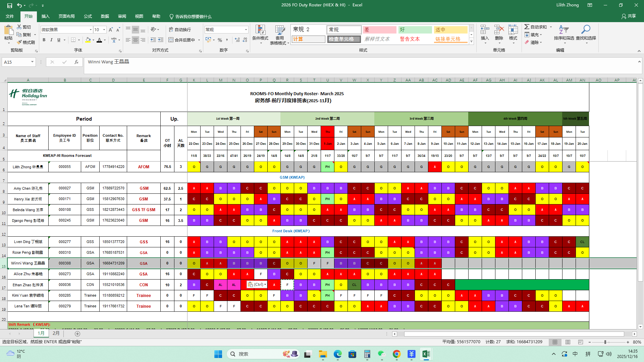Click Find and Select magnifier icon
Viewport: 644px width, 362px height.
point(586,30)
